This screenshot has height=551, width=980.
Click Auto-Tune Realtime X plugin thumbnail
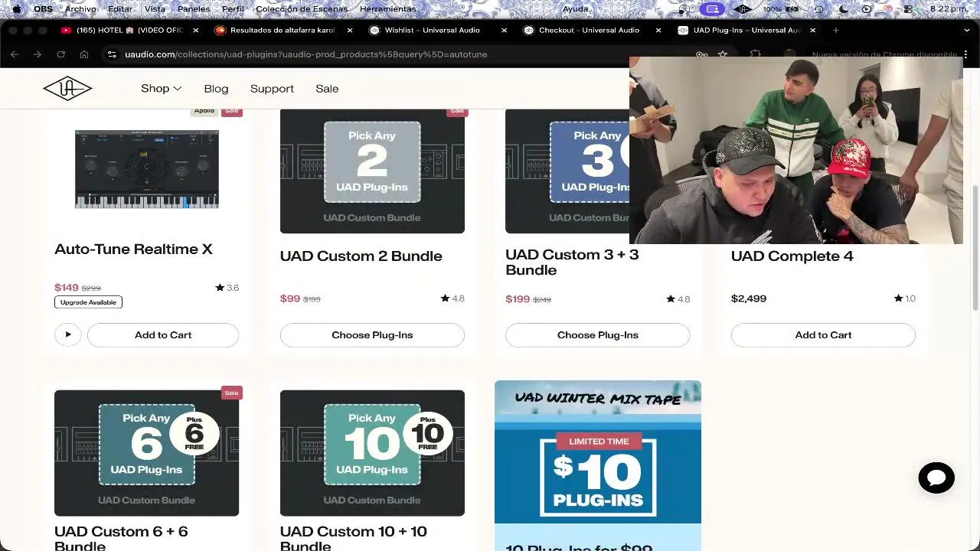(146, 169)
